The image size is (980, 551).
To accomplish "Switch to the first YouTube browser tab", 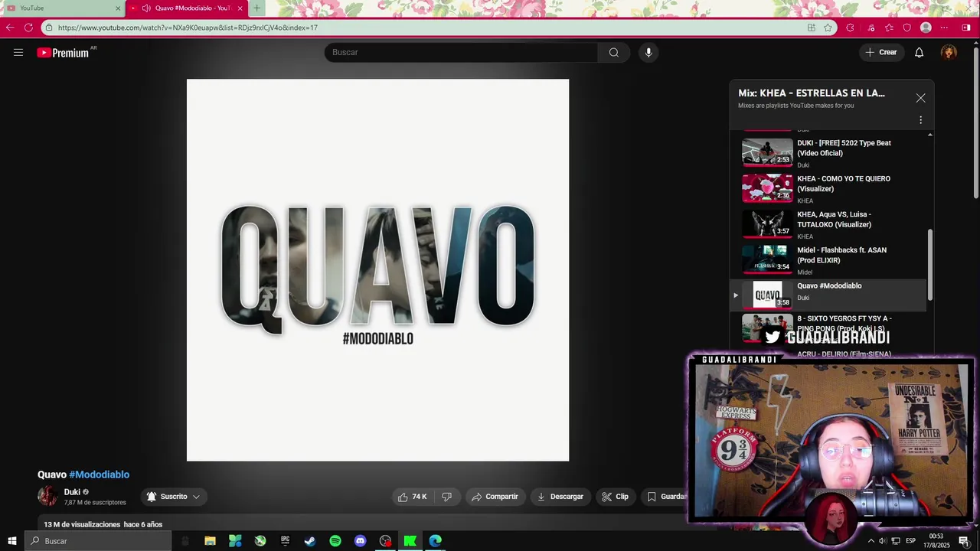I will 63,8.
